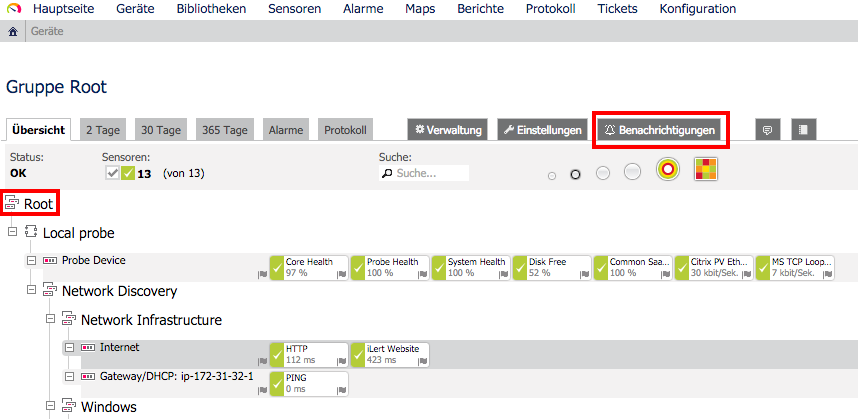The width and height of the screenshot is (858, 419).
Task: Click the Root group icon
Action: pos(11,205)
